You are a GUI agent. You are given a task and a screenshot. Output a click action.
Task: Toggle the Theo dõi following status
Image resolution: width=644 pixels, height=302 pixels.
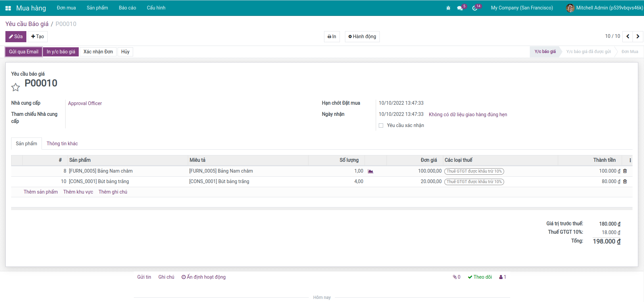pyautogui.click(x=480, y=277)
